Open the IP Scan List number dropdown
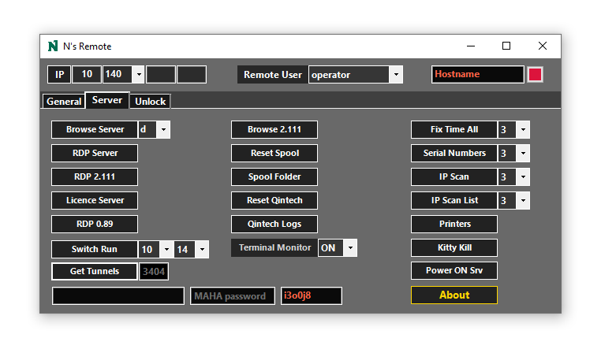The width and height of the screenshot is (616, 364). [x=523, y=200]
